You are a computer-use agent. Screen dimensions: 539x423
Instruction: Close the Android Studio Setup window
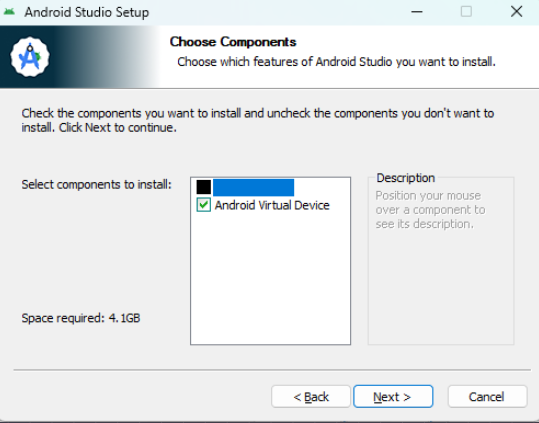tap(516, 12)
